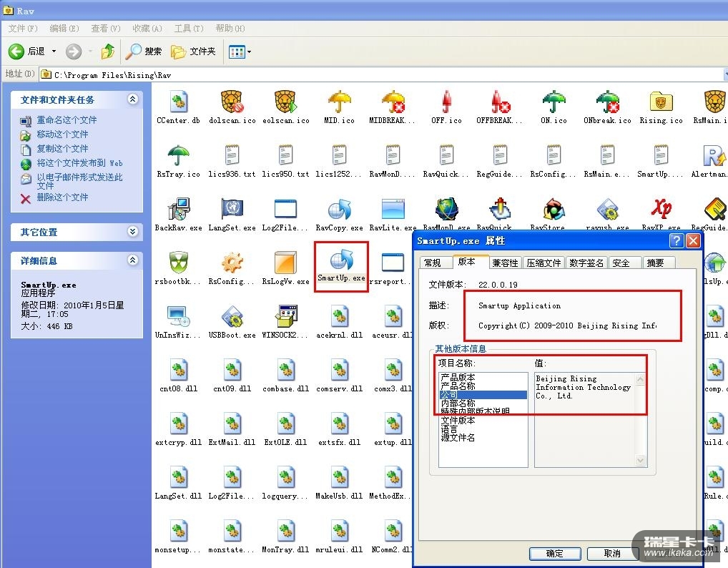The image size is (728, 568).
Task: Select 公司 in the item list
Action: (x=483, y=395)
